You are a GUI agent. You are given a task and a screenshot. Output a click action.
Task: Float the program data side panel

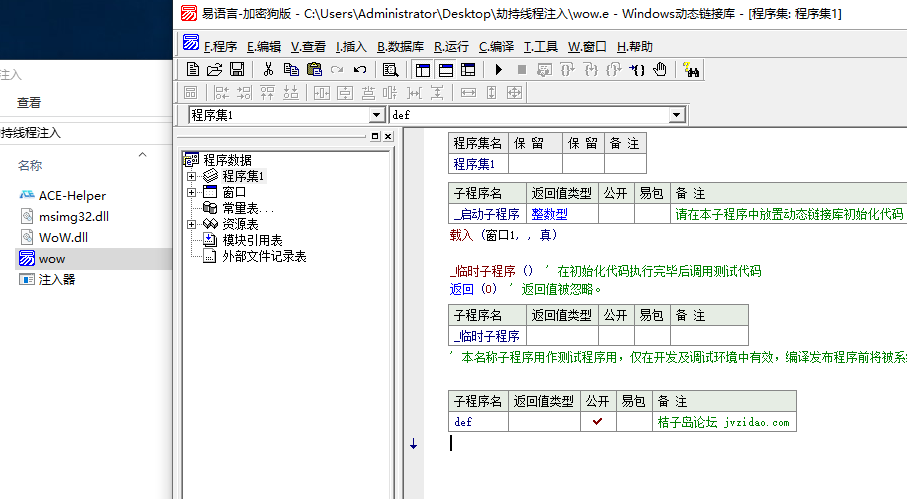click(375, 136)
